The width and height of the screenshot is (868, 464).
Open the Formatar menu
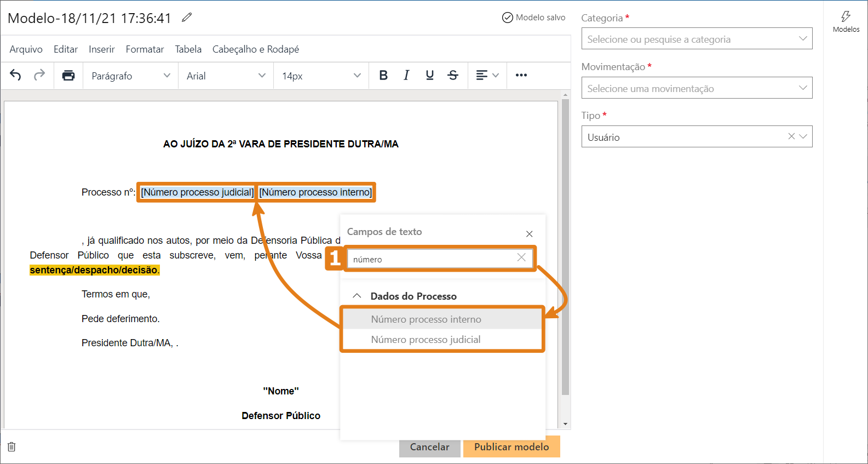point(145,49)
